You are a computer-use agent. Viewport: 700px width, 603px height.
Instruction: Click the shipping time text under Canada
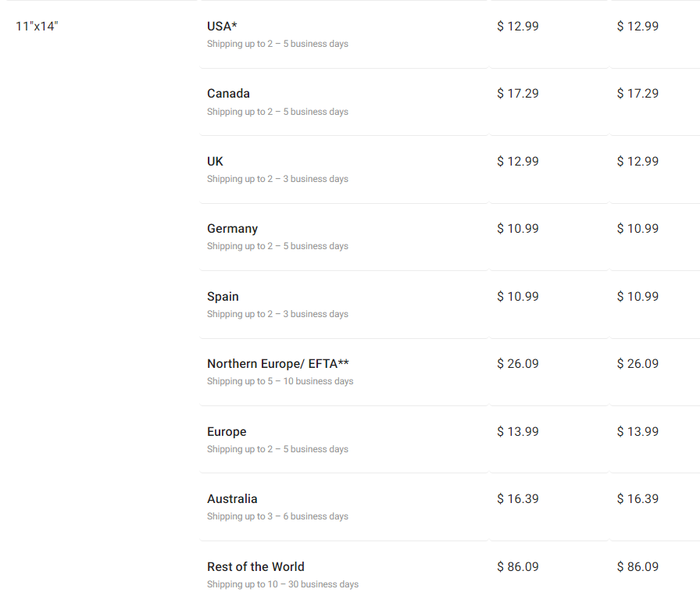click(x=277, y=112)
